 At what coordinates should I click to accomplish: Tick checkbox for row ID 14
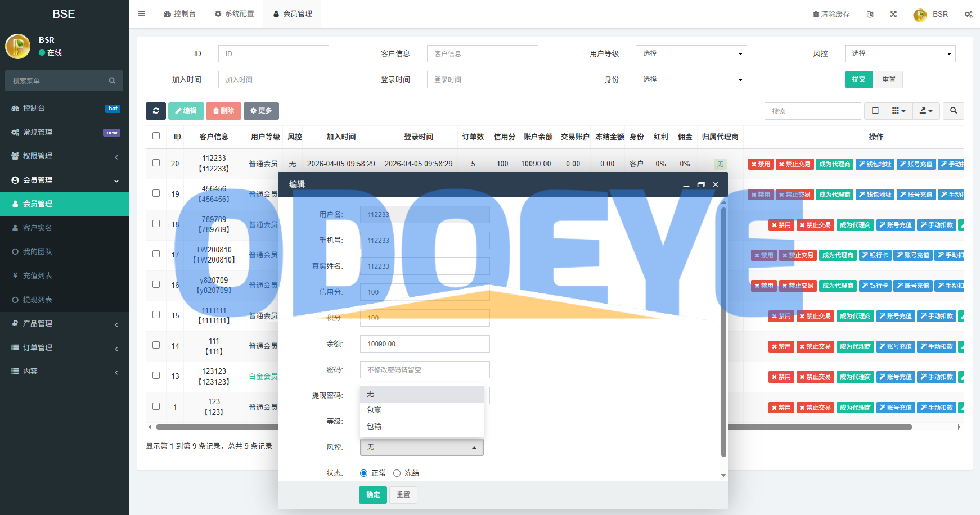156,345
